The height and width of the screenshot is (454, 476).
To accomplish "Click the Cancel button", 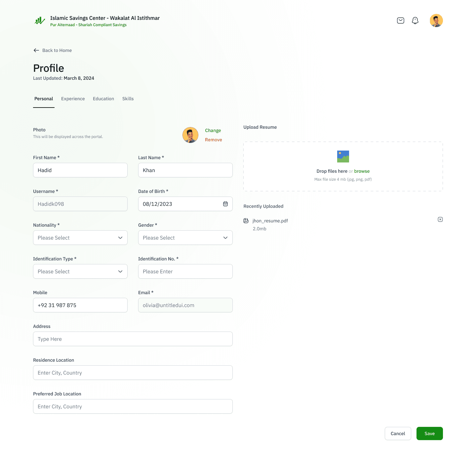I will (x=398, y=433).
